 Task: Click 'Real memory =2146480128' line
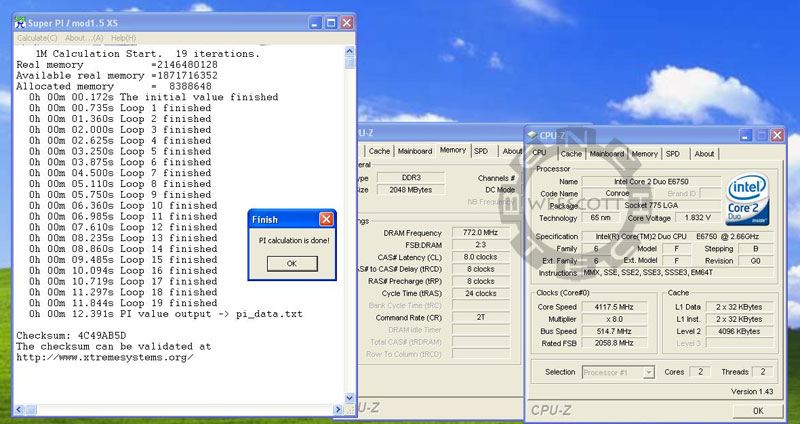pyautogui.click(x=117, y=65)
